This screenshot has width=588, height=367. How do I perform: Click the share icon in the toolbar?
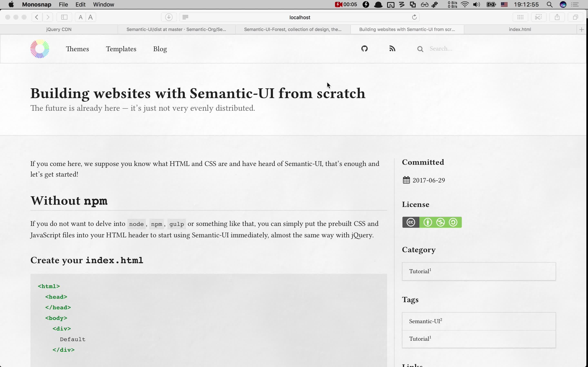(x=557, y=17)
